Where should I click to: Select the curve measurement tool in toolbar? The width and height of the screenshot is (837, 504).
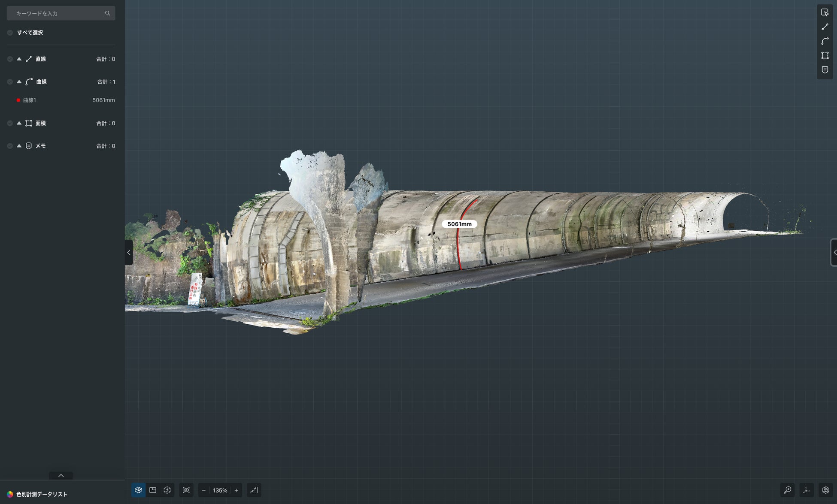coord(825,41)
